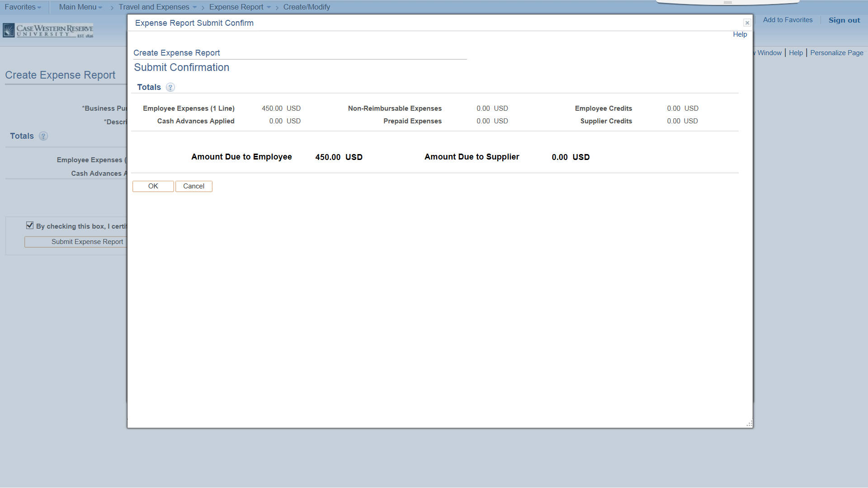Open the Personalize Page link

(x=836, y=52)
